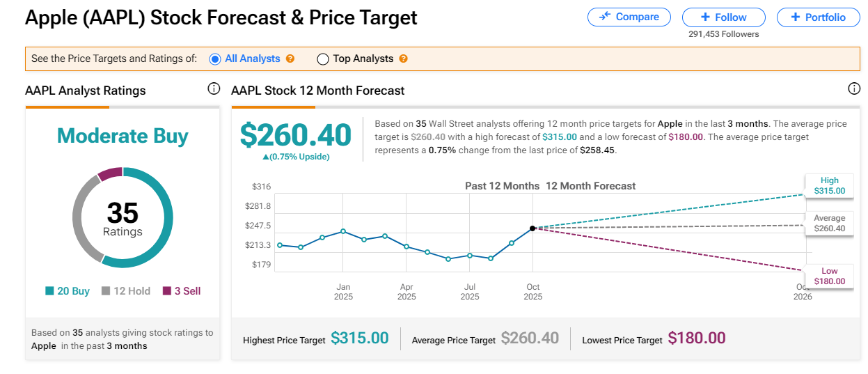Click the purple Sell legend square
This screenshot has width=868, height=374.
click(x=167, y=291)
